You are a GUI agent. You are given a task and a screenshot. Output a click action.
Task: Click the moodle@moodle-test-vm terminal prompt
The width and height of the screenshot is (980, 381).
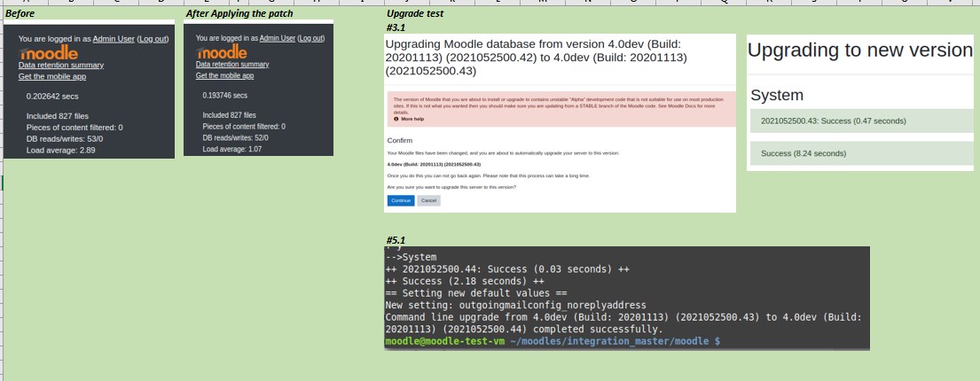446,341
